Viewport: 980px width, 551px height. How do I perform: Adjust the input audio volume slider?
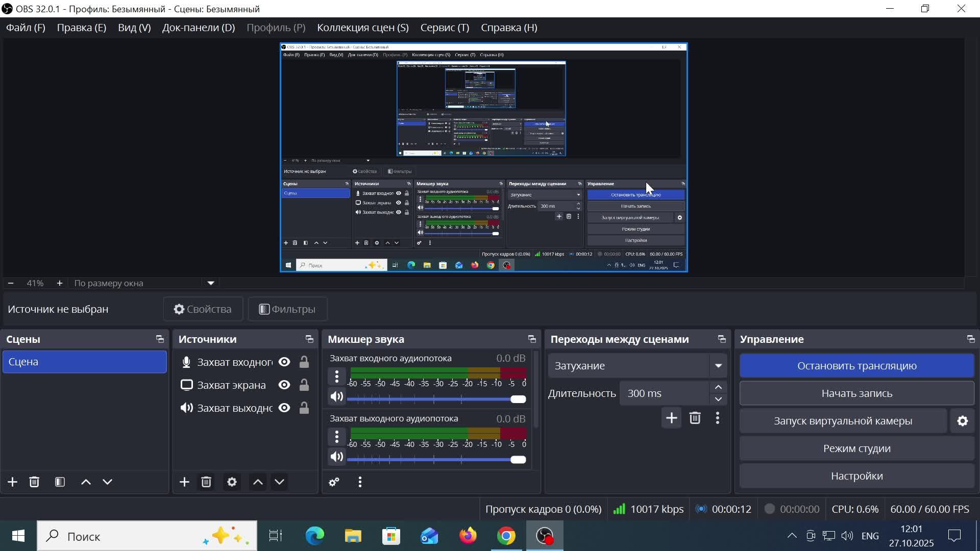coord(518,399)
